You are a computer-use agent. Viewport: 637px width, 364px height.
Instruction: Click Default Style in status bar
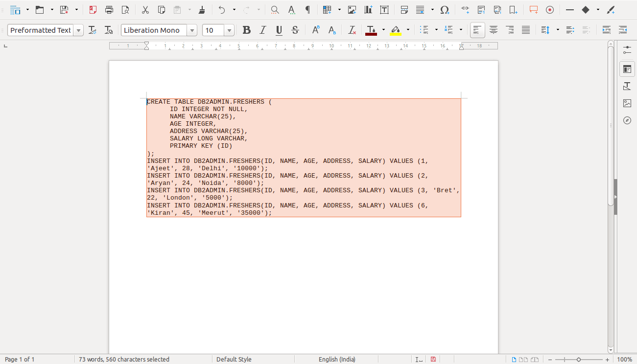[x=234, y=359]
